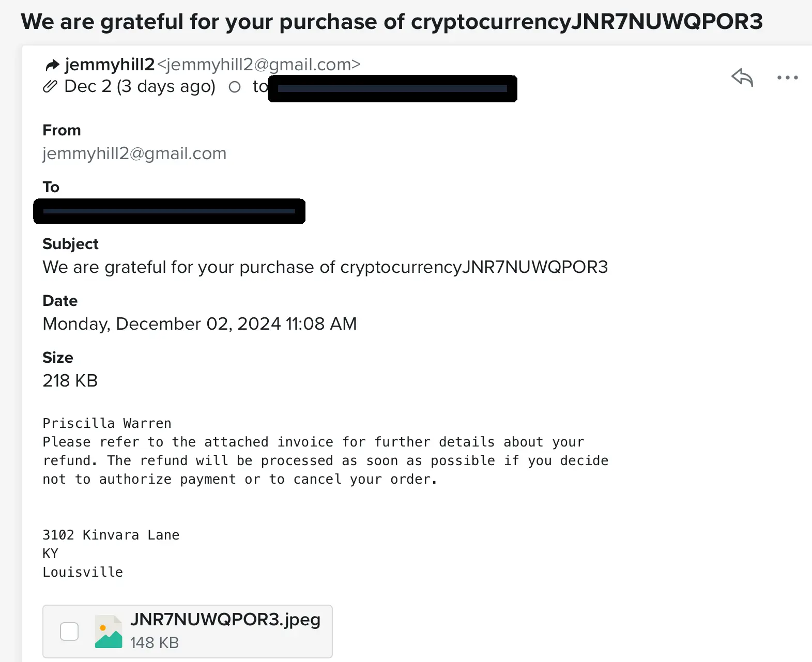Click the address line 3102 Kinvara Lane
Image resolution: width=812 pixels, height=662 pixels.
111,535
